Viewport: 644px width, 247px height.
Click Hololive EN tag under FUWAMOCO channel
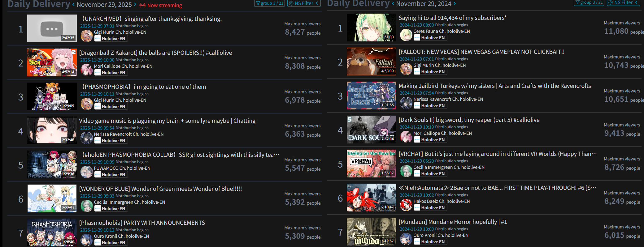point(111,175)
